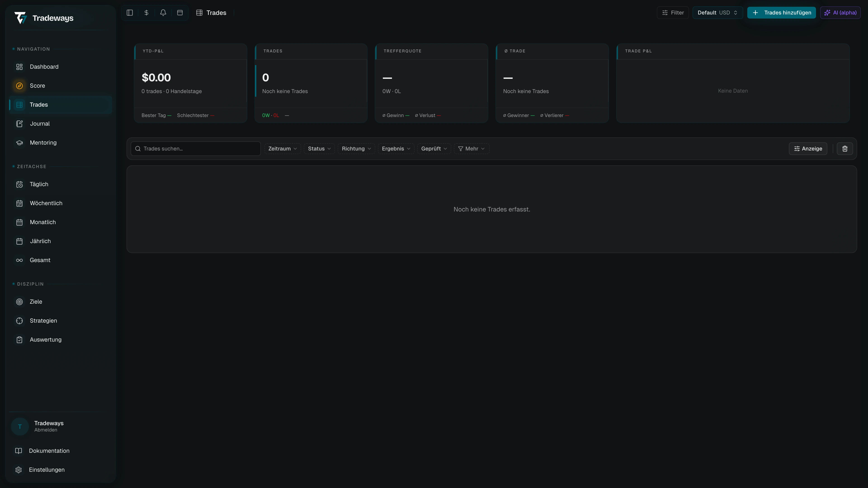Go to the Score page
This screenshot has height=488, width=868.
pos(61,86)
